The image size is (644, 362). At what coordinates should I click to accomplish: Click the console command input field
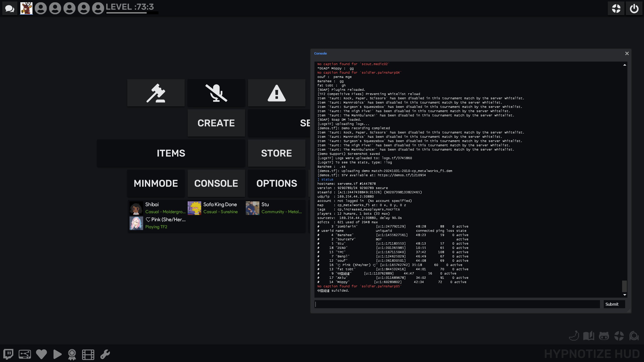(x=457, y=304)
